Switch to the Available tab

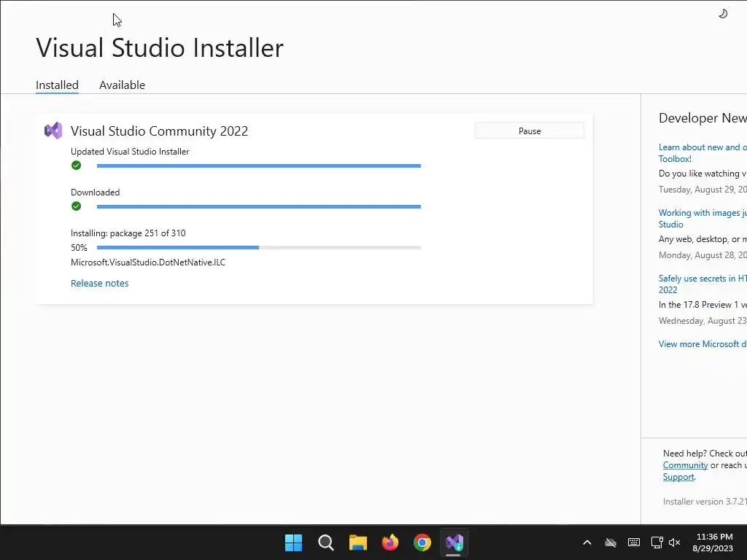click(x=122, y=85)
